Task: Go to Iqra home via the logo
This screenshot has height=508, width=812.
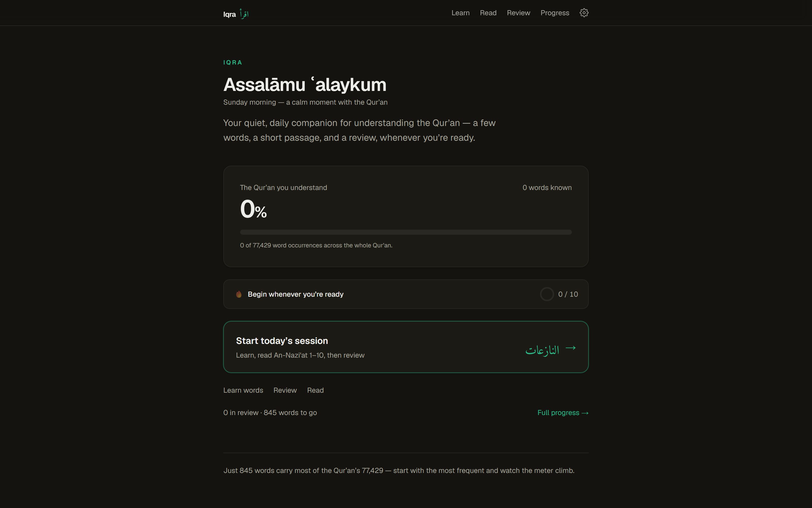Action: tap(236, 14)
